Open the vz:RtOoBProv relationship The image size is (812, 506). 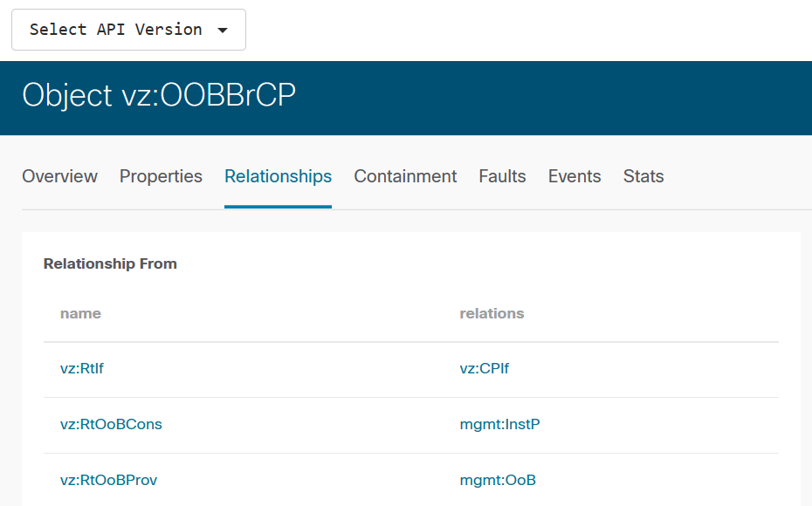[109, 480]
